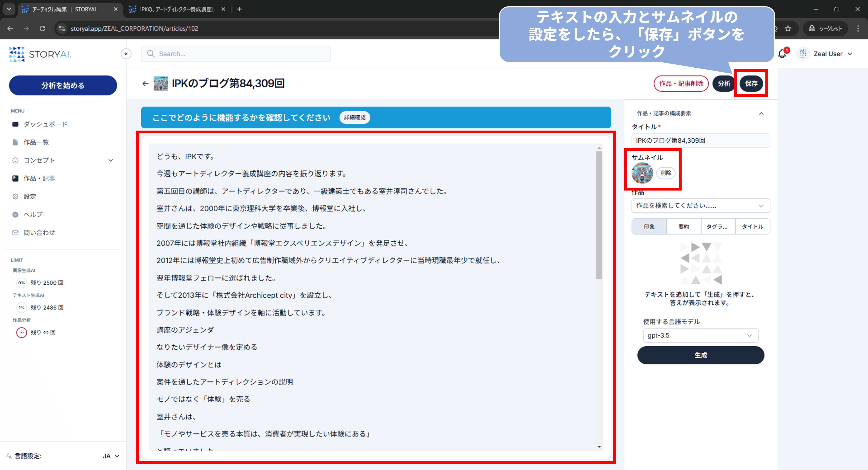Open the 作品一覧 menu item

(x=36, y=142)
